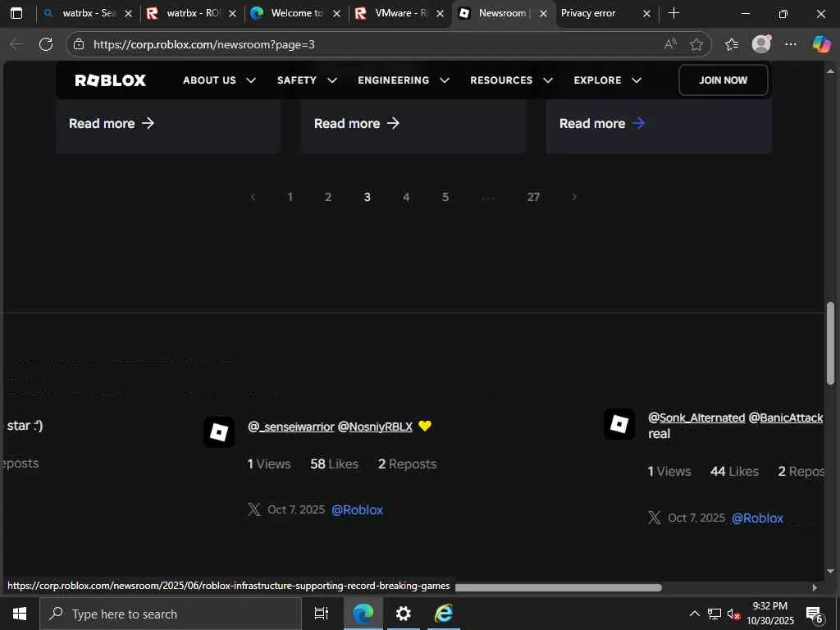This screenshot has height=630, width=840.
Task: Expand the ENGINEERING menu
Action: 404,80
